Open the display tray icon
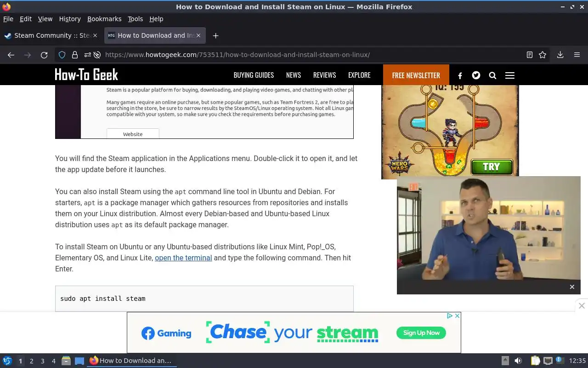The height and width of the screenshot is (368, 588). pyautogui.click(x=548, y=361)
